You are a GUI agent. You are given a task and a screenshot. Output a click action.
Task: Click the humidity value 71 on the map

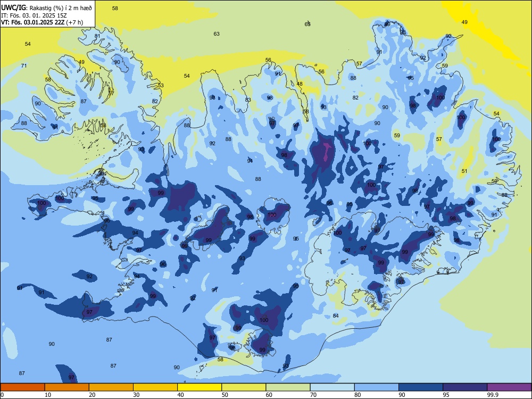click(x=24, y=65)
